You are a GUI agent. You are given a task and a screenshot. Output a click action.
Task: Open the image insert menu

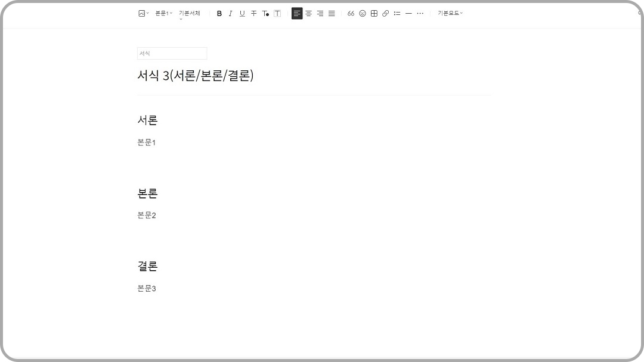pos(141,13)
